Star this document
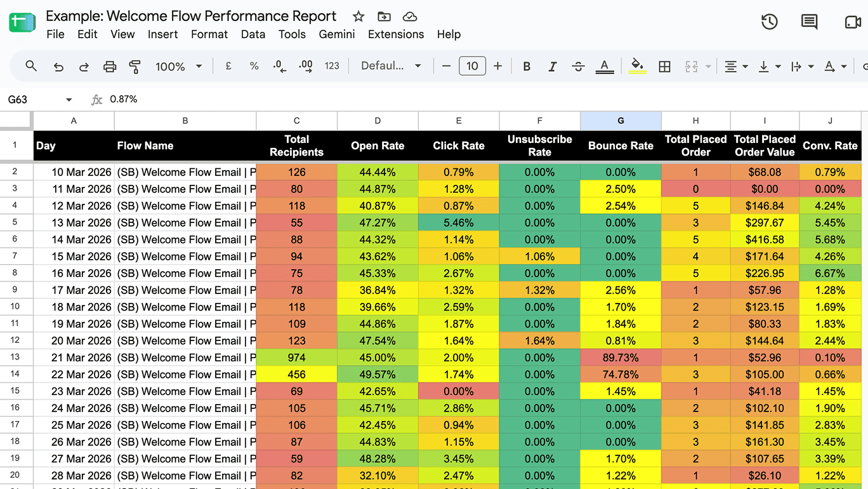This screenshot has height=489, width=868. click(x=358, y=17)
